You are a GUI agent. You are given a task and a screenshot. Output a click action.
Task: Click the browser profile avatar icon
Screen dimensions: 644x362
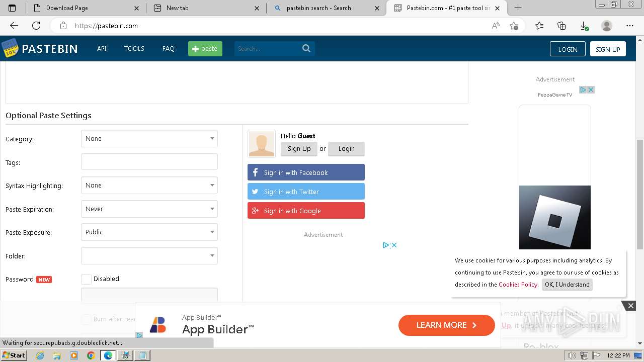607,26
